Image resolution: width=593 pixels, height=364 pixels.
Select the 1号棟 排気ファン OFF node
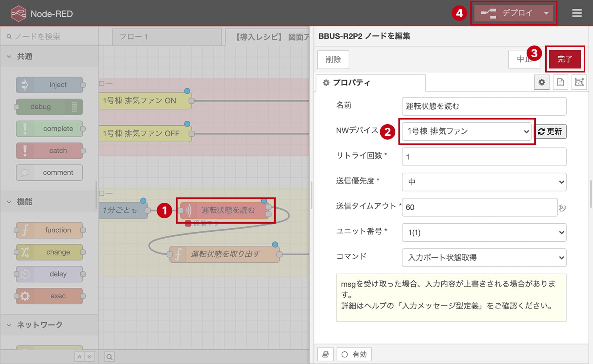click(x=145, y=133)
